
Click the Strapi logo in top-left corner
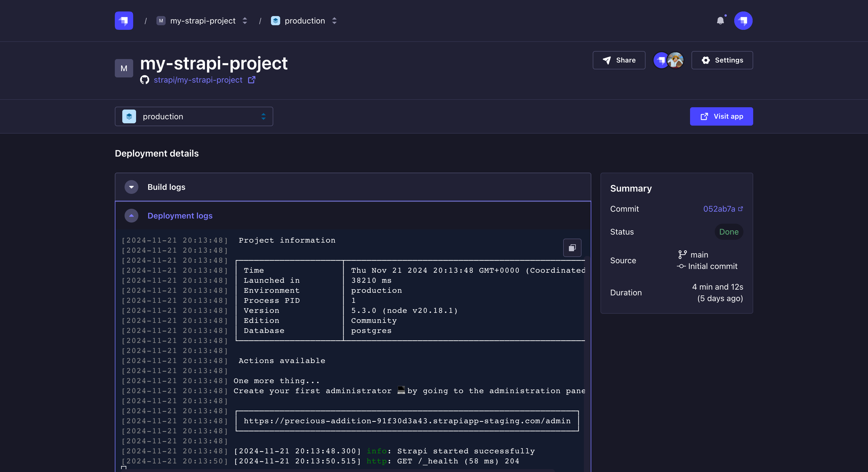pos(124,21)
